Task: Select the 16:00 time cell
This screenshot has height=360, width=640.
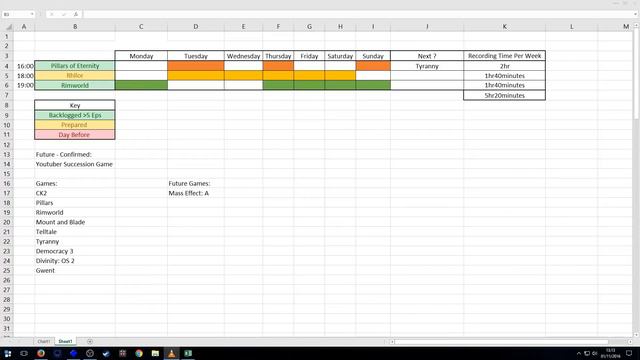Action: (24, 66)
